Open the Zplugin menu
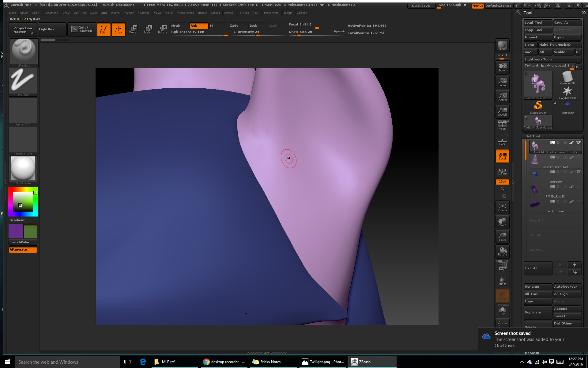Viewport: 588px width, 368px height. point(288,13)
